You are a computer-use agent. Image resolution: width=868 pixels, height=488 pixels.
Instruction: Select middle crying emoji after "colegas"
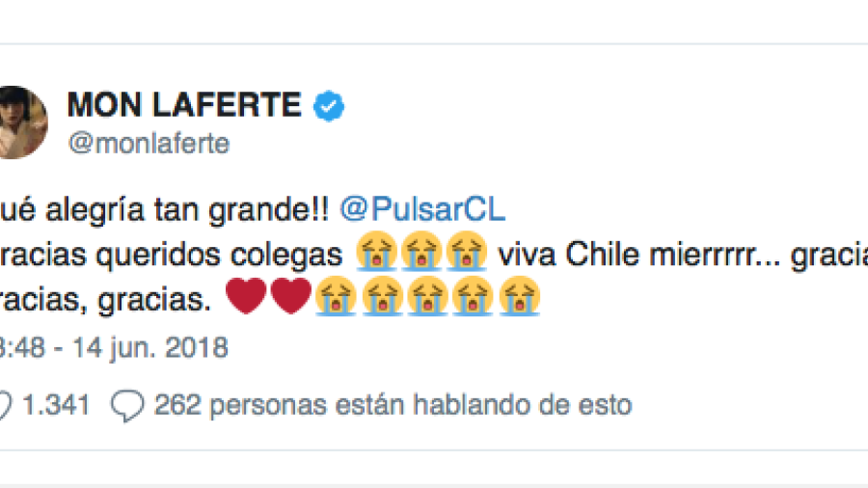pos(420,255)
